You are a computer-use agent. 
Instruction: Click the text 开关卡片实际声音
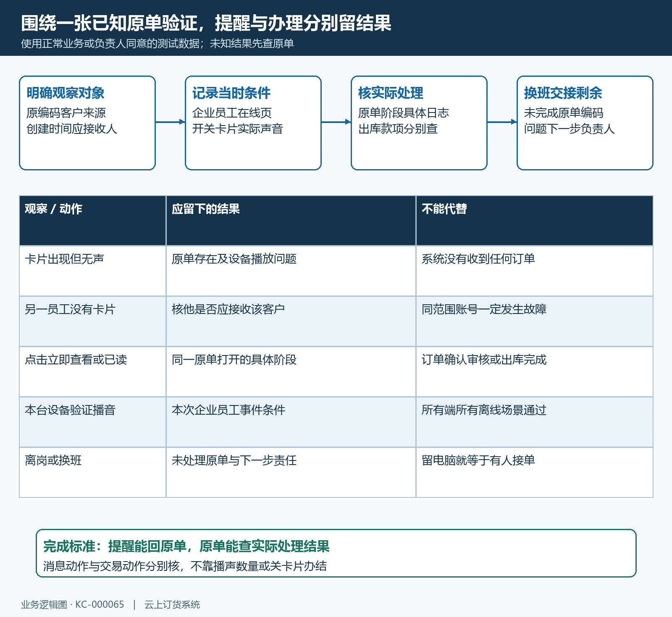[238, 129]
